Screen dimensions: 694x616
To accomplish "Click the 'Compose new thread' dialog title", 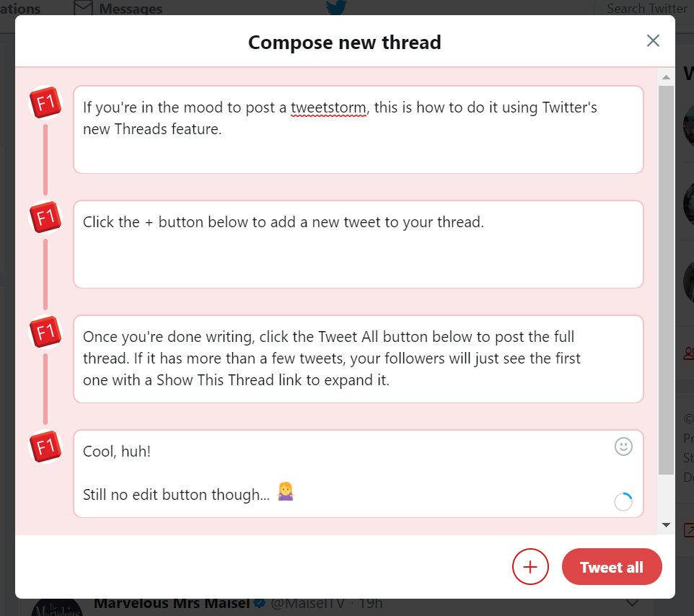I will tap(344, 43).
